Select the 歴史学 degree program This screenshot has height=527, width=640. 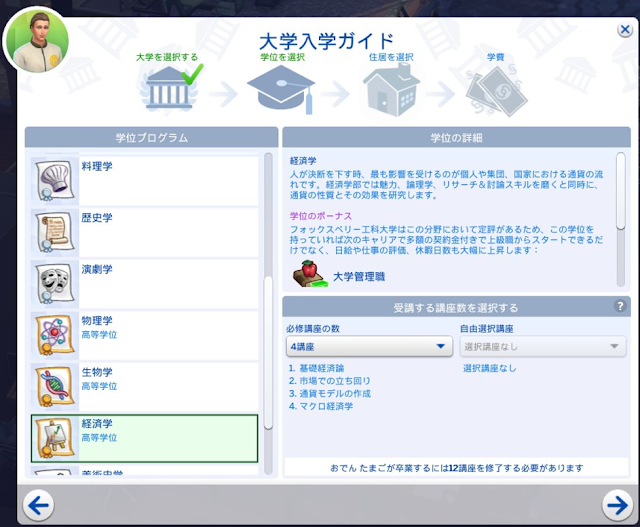coord(144,232)
